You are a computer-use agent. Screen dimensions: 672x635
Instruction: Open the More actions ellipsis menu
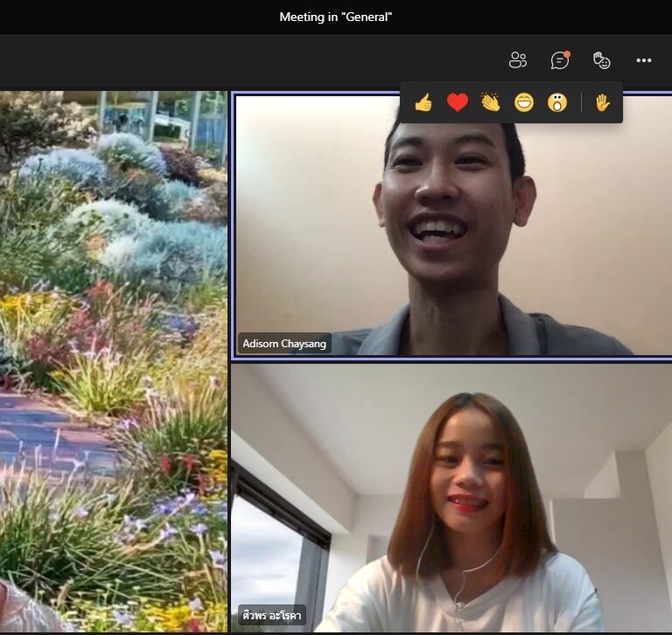(644, 60)
